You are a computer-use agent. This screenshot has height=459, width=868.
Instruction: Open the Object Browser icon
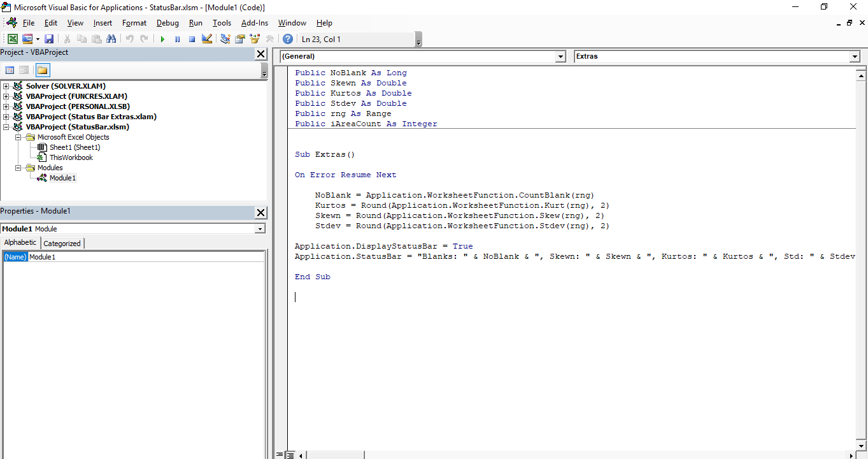click(255, 39)
